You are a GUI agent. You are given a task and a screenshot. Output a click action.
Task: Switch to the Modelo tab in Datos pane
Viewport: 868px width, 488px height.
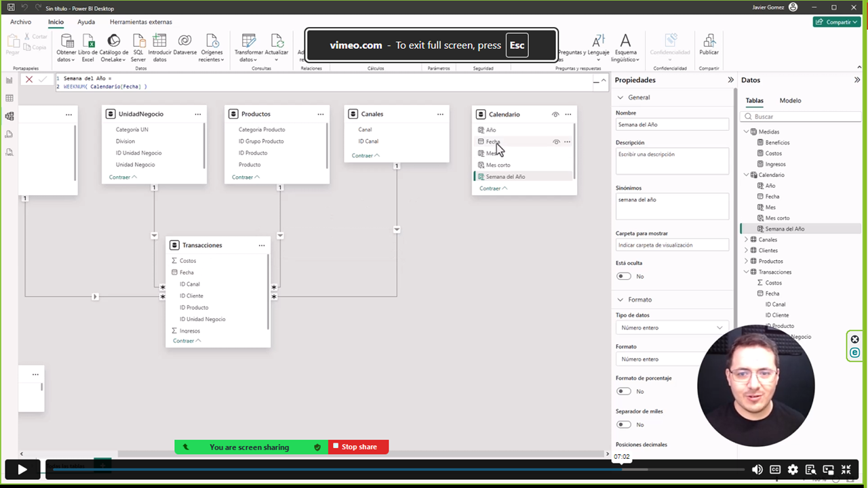coord(790,100)
